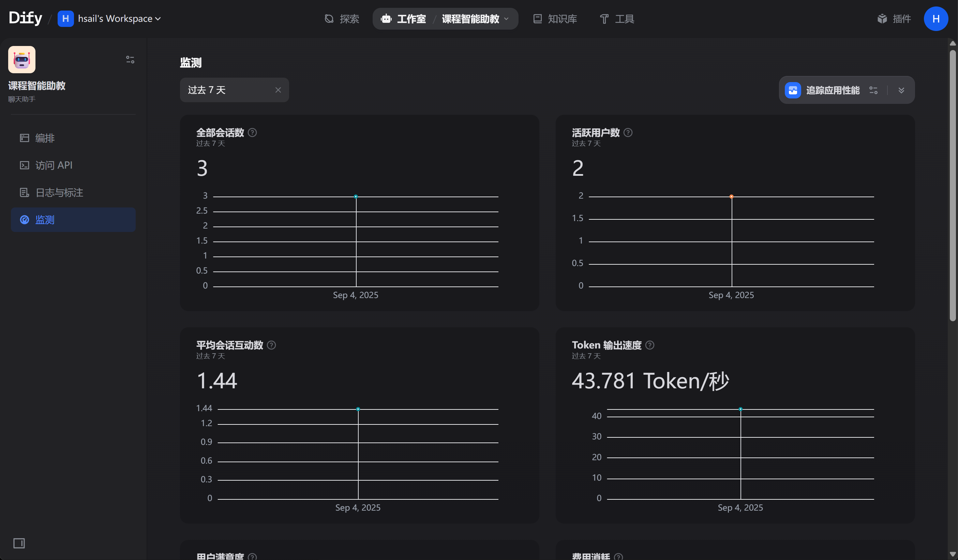Select 日志与标注 (Logs & Annotations) in sidebar
The width and height of the screenshot is (958, 560).
(x=73, y=192)
